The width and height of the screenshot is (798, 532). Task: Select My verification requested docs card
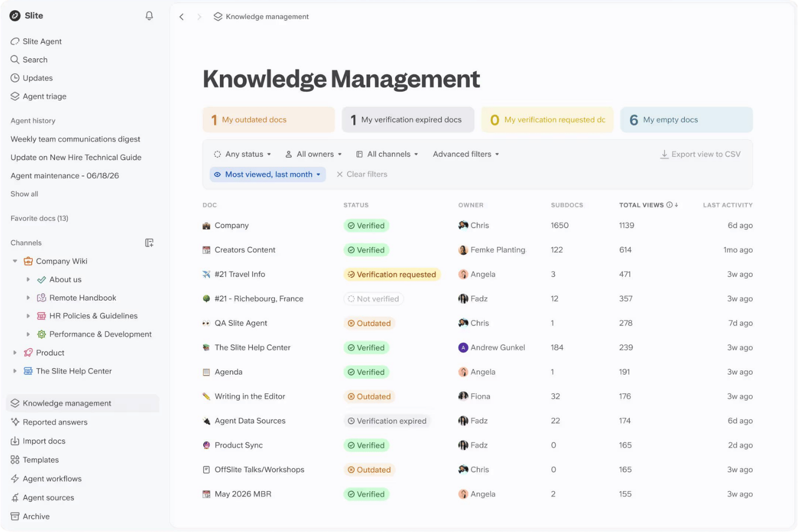pos(547,120)
